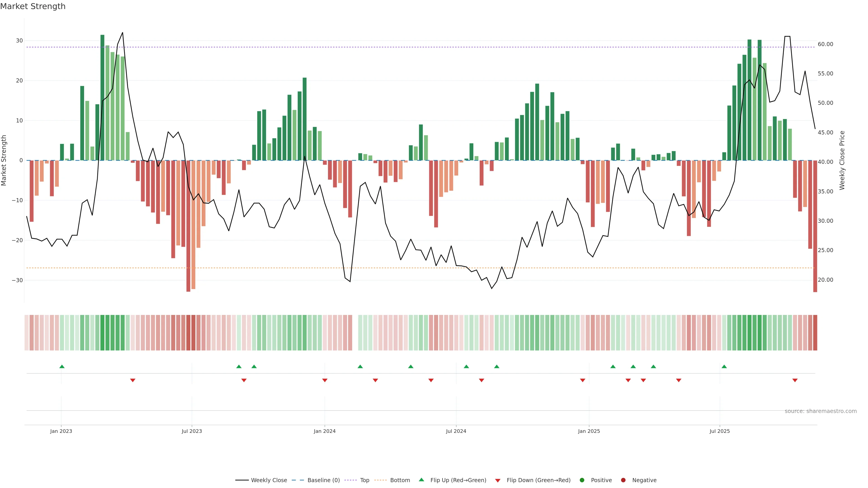
Task: Click the 60.00 price axis tick label
Action: pos(825,44)
